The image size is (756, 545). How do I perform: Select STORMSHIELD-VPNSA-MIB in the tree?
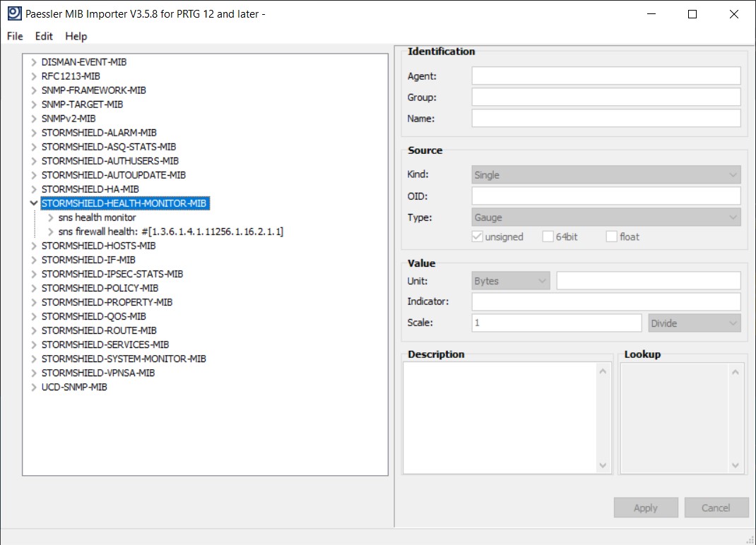pos(98,373)
